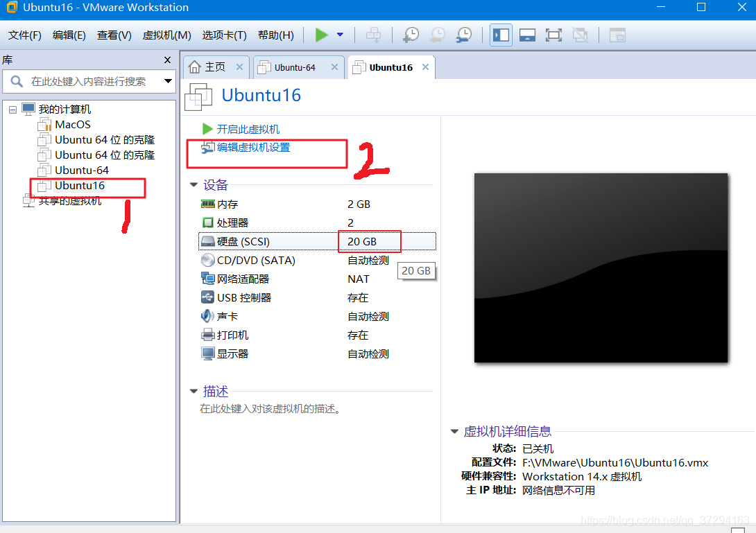Click the Workstation 14.x 虚拟机 compatibility text

click(582, 477)
